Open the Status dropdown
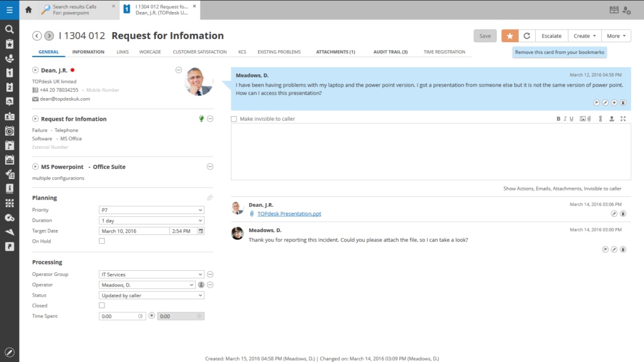644x362 pixels. [x=151, y=295]
